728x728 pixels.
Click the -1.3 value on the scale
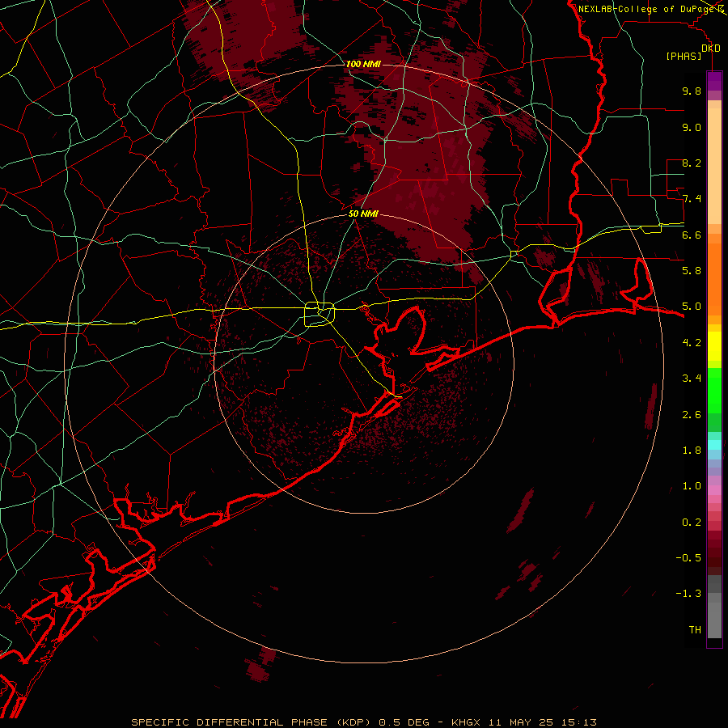[688, 594]
